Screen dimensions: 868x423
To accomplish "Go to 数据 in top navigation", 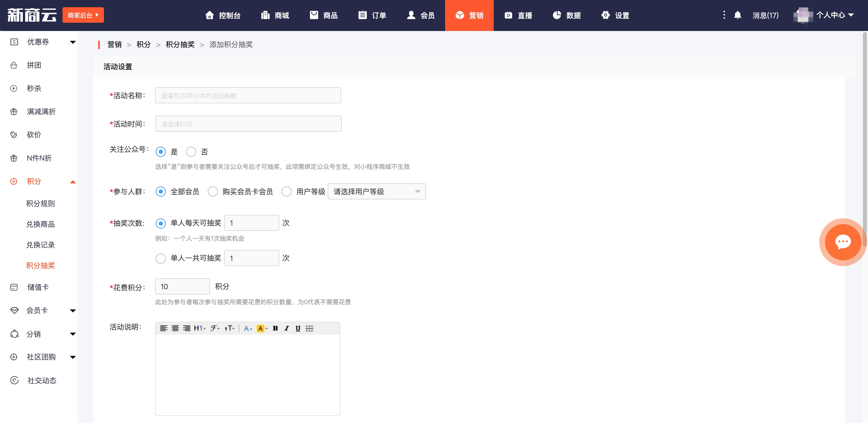I will pos(566,15).
